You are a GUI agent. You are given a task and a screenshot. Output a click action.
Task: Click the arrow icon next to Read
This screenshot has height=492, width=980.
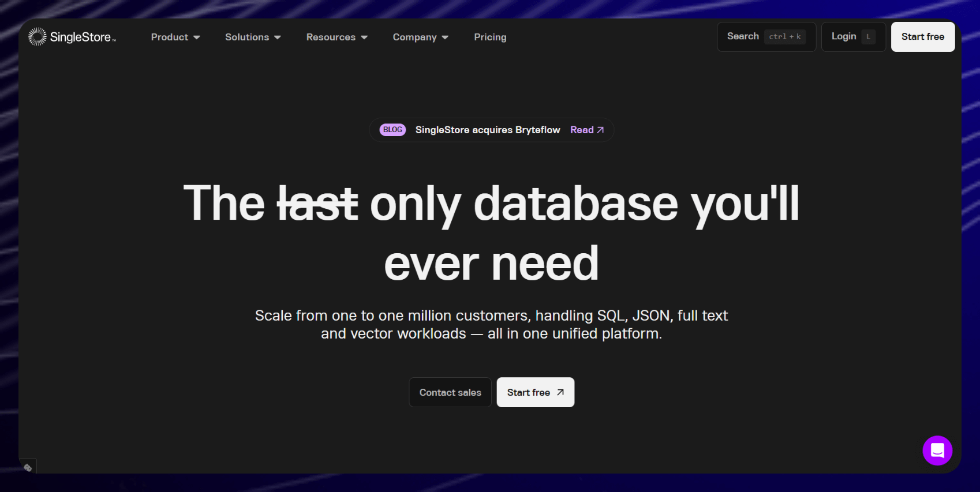pos(600,130)
